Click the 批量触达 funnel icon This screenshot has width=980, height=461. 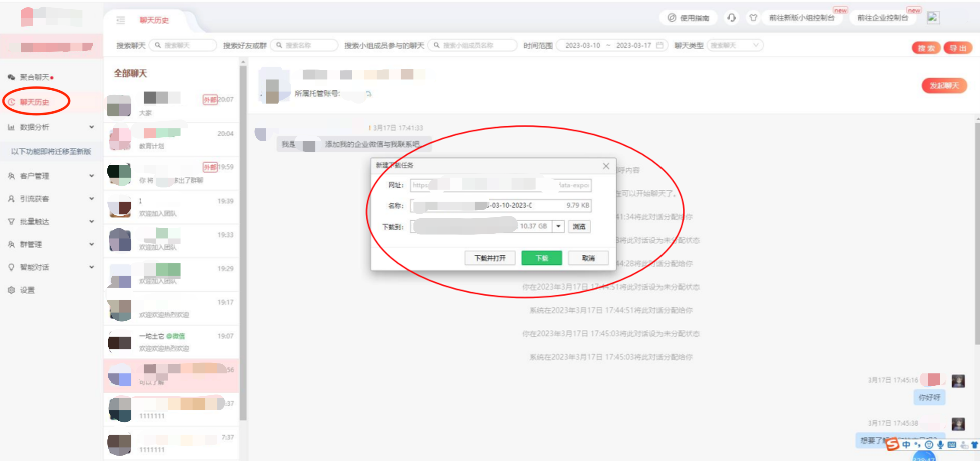pos(11,222)
